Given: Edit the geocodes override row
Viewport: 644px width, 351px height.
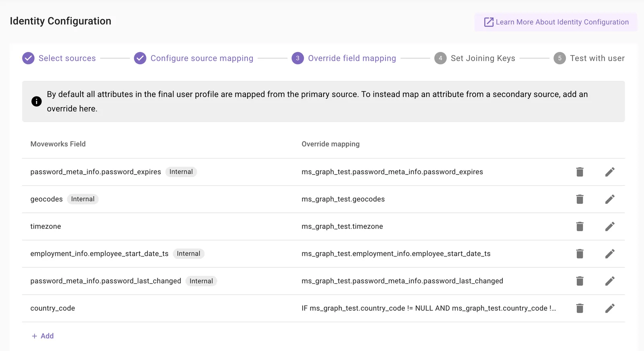Looking at the screenshot, I should click(x=610, y=199).
